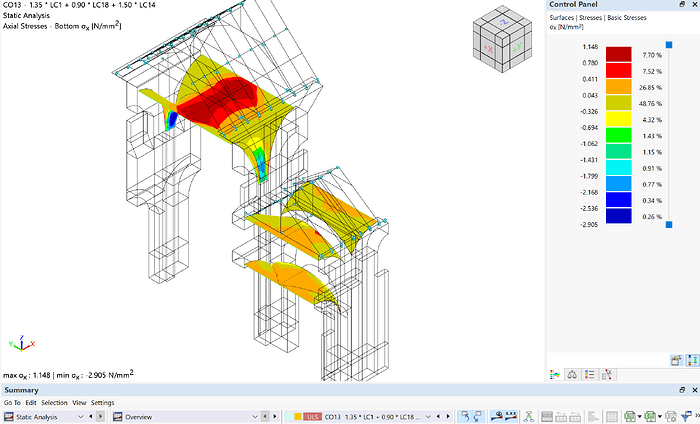Float the Control Panel with the undock button
The image size is (700, 424).
tap(682, 4)
